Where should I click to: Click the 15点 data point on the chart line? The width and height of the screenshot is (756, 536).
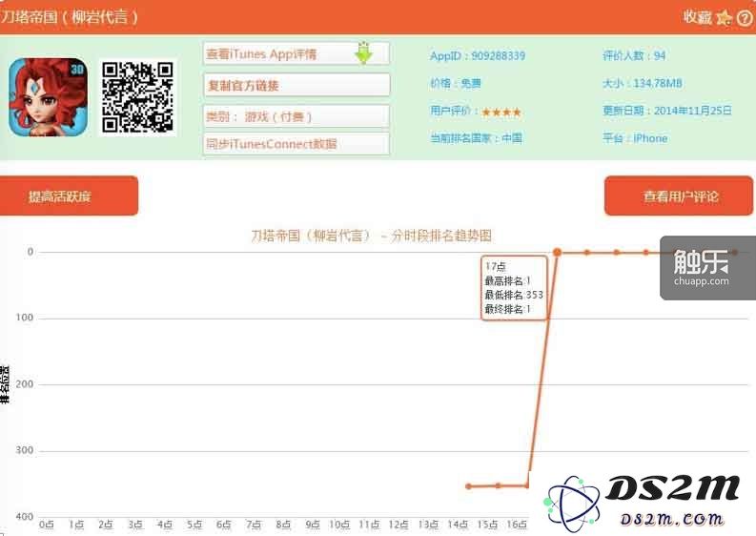[498, 485]
